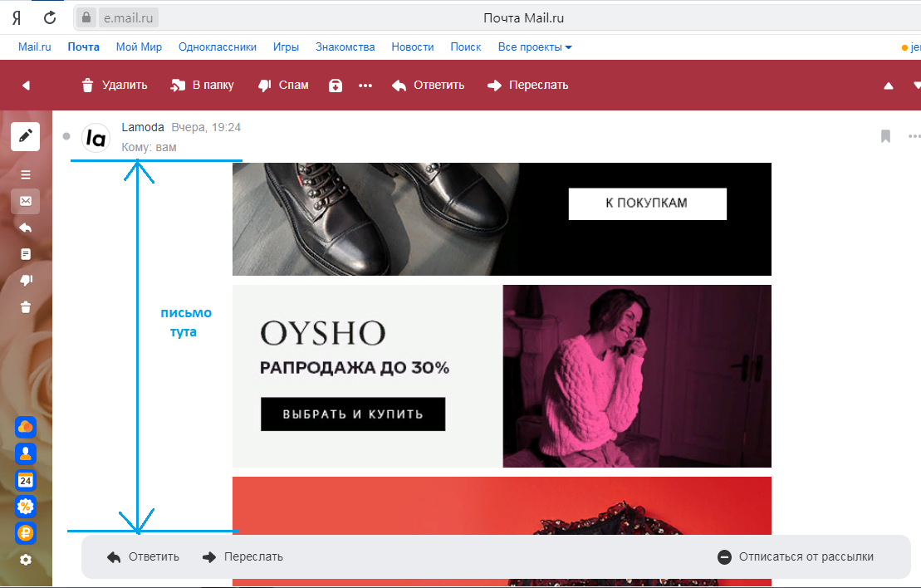The width and height of the screenshot is (921, 588).
Task: Click the Lamoda sender avatar
Action: (96, 138)
